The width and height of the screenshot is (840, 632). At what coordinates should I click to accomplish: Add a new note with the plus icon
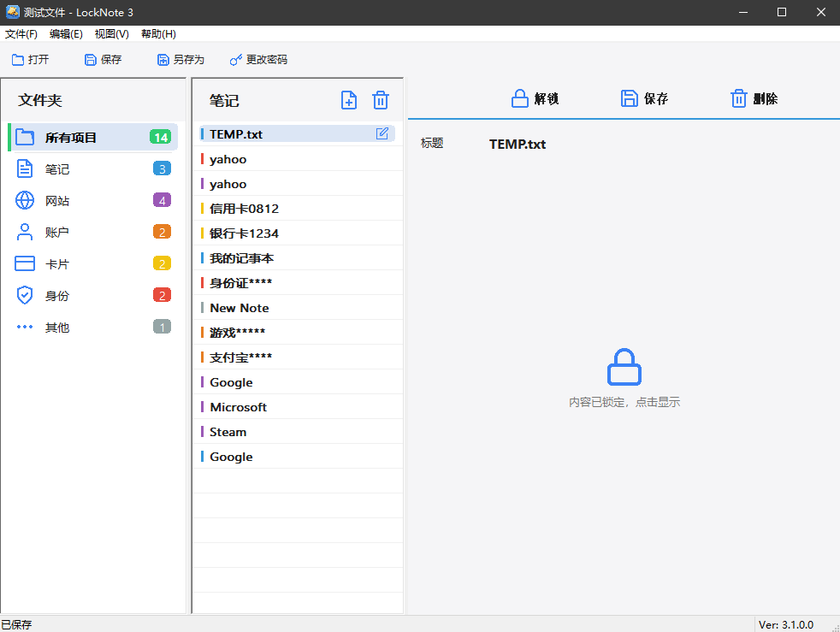tap(349, 100)
